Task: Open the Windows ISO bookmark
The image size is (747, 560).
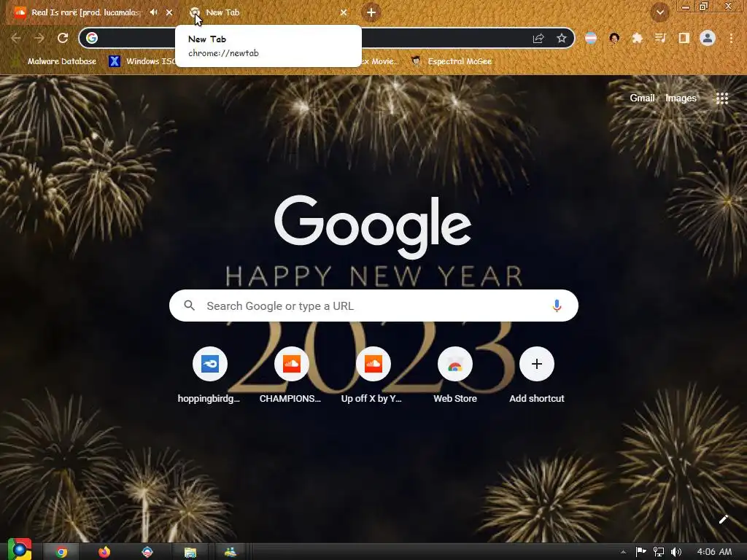Action: click(x=142, y=61)
